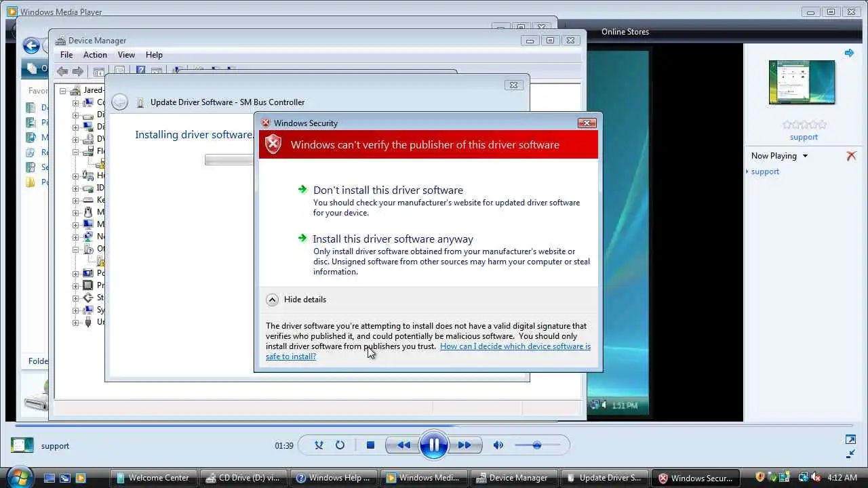Click the Device Manager toolbar help icon

point(140,70)
